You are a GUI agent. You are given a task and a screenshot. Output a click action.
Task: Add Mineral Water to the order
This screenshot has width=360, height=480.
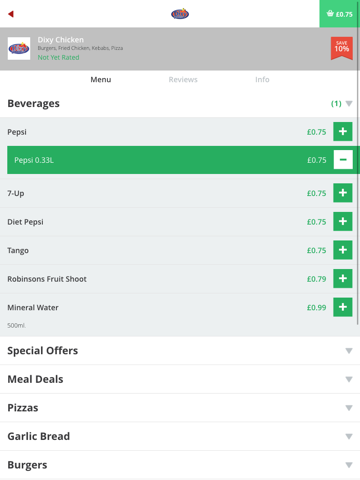coord(343,307)
